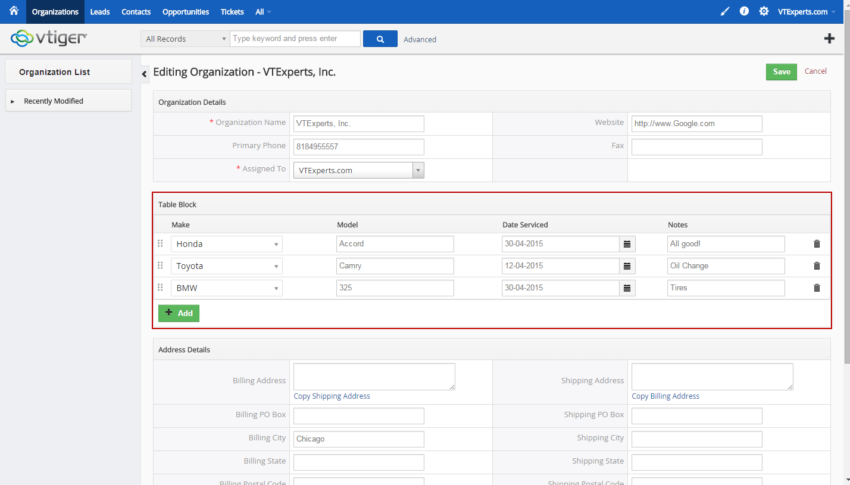
Task: Click the Website field
Action: tap(697, 124)
